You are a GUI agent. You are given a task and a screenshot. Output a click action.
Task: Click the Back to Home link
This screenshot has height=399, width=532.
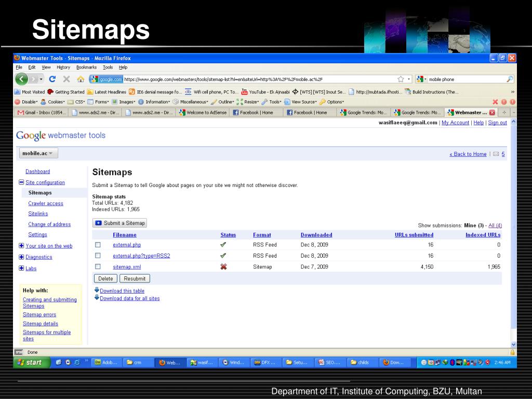point(468,154)
